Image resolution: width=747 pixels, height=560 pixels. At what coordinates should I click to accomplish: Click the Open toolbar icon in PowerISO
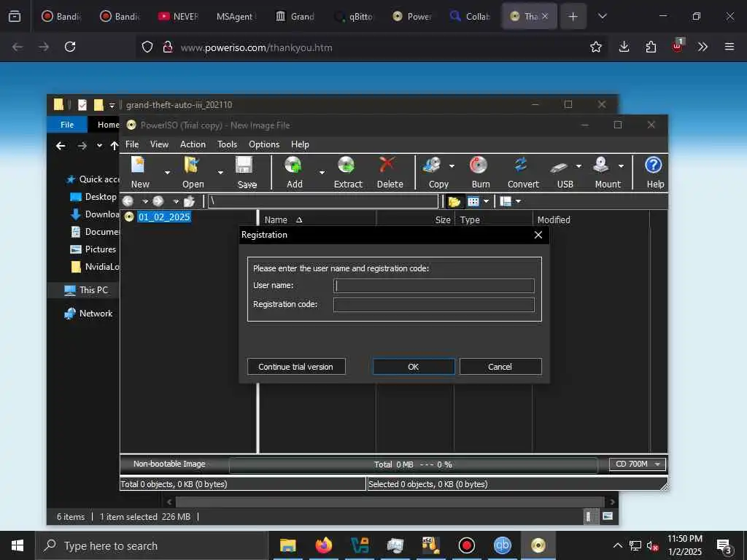pyautogui.click(x=192, y=166)
